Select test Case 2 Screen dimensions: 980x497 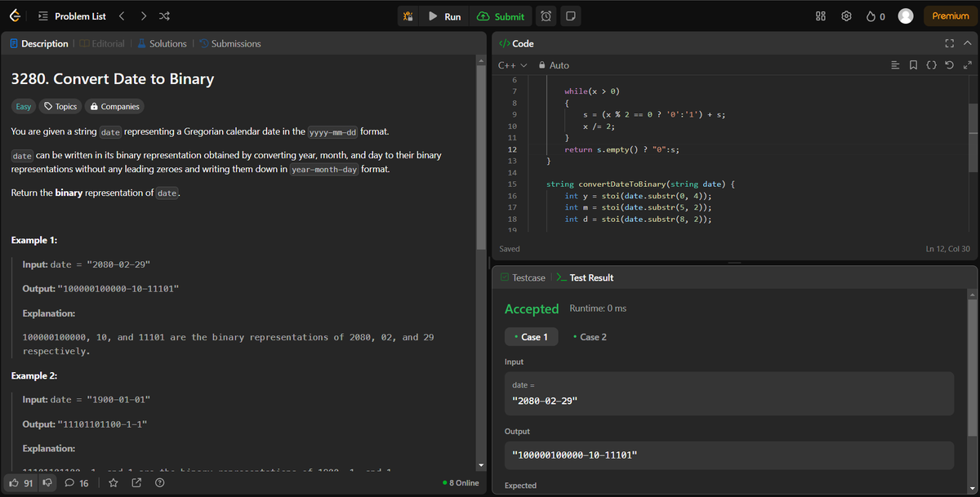coord(590,335)
